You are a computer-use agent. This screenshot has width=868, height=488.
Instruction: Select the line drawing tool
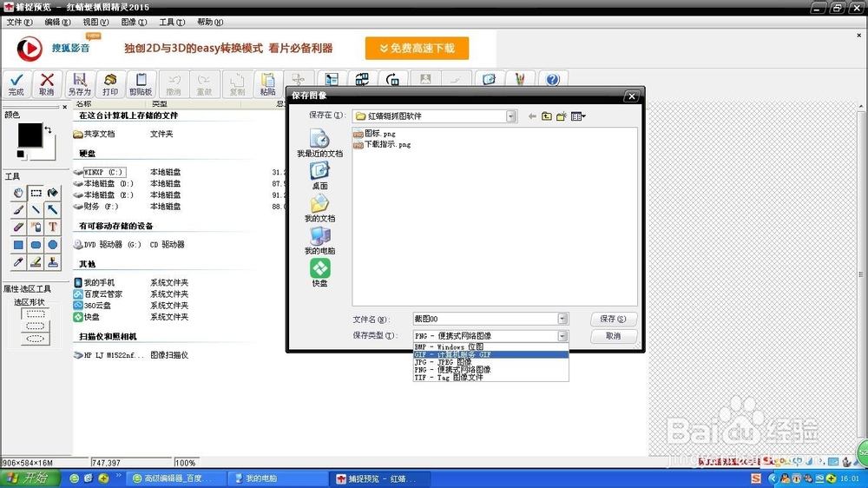(36, 210)
